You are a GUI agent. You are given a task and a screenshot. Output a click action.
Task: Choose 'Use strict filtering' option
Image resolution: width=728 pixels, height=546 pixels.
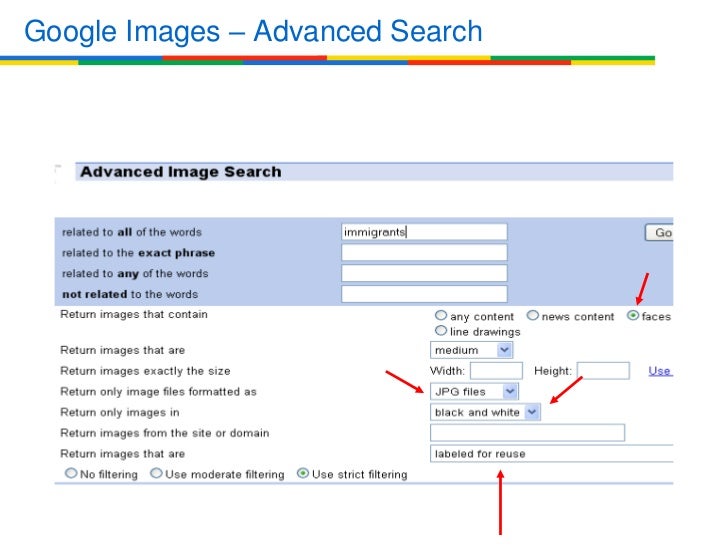click(303, 474)
